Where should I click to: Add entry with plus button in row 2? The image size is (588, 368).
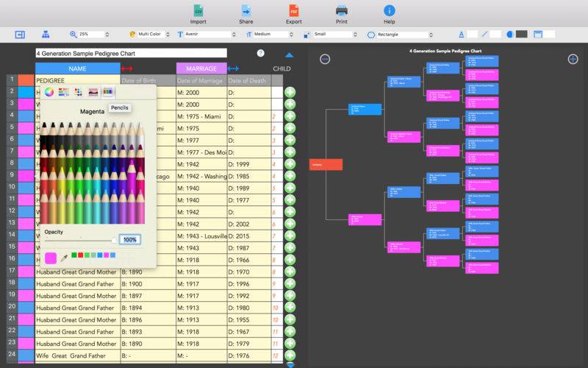click(x=290, y=93)
